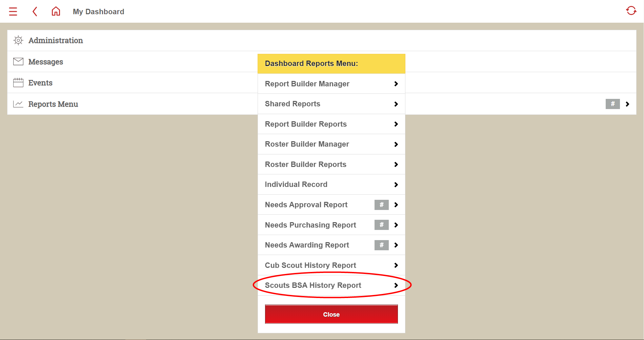
Task: Click the home icon
Action: click(x=56, y=12)
